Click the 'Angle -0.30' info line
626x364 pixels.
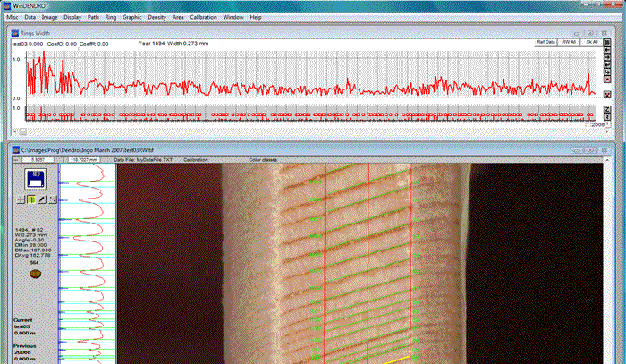(x=30, y=240)
